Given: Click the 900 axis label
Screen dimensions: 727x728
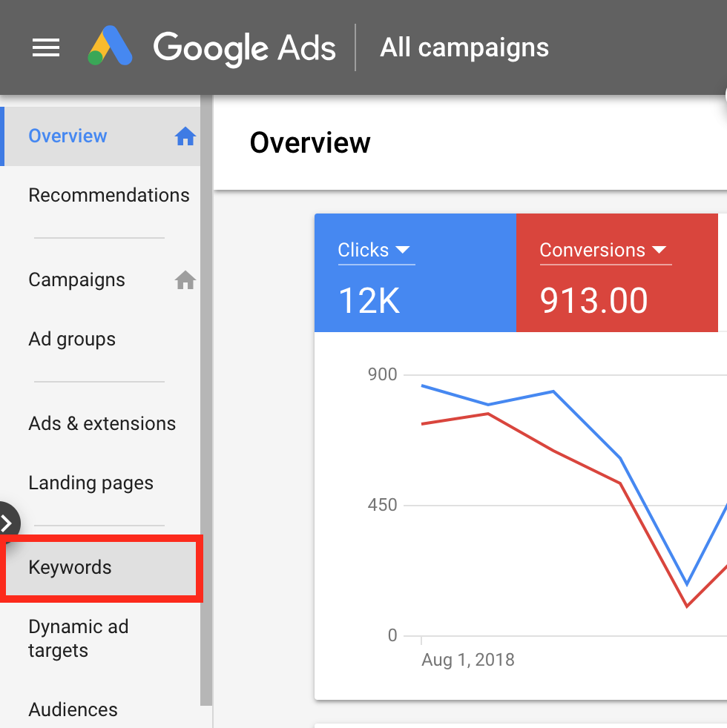Looking at the screenshot, I should [382, 374].
